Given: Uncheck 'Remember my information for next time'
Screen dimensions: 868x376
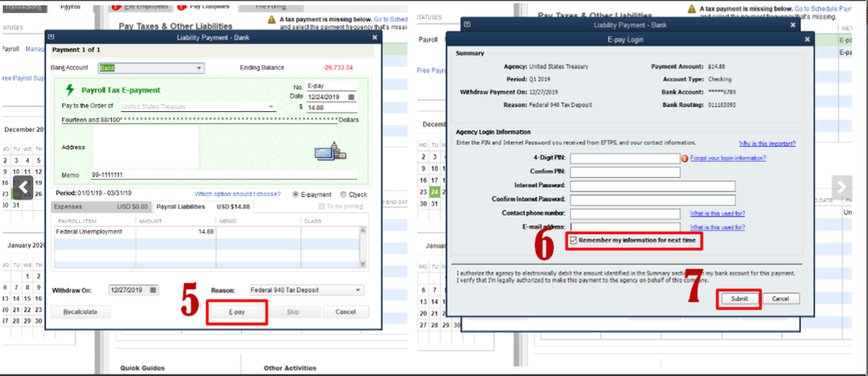Looking at the screenshot, I should pos(573,241).
